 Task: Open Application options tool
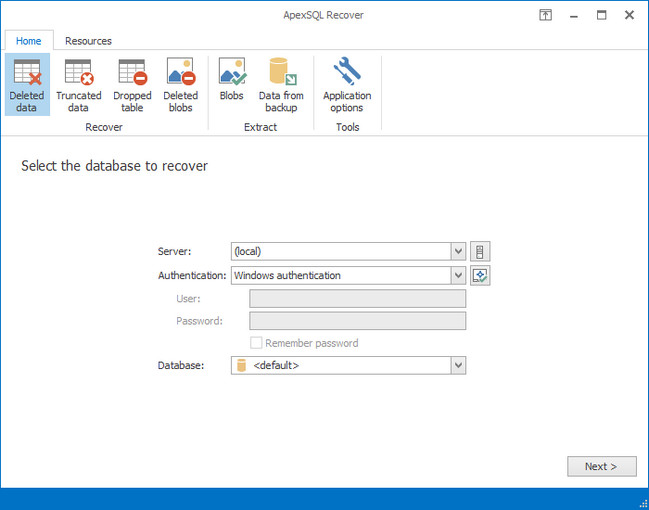(x=347, y=85)
